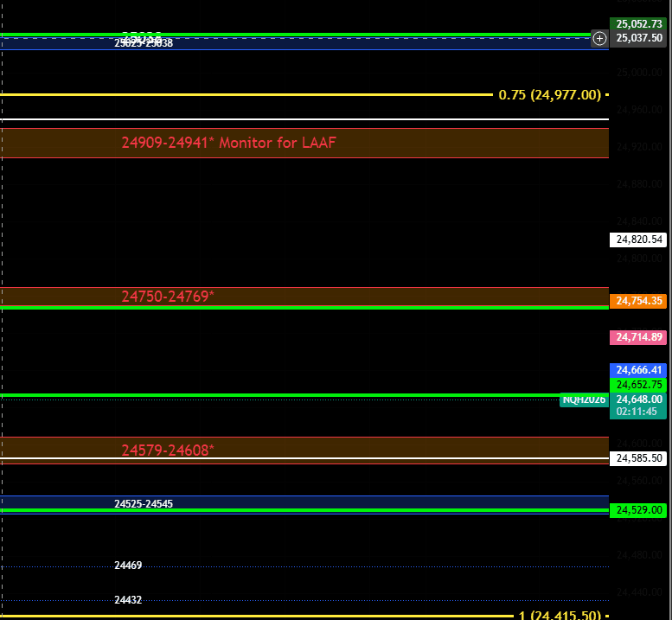Screen dimensions: 672x620
Task: Click the 24469 dotted level label
Action: [128, 566]
